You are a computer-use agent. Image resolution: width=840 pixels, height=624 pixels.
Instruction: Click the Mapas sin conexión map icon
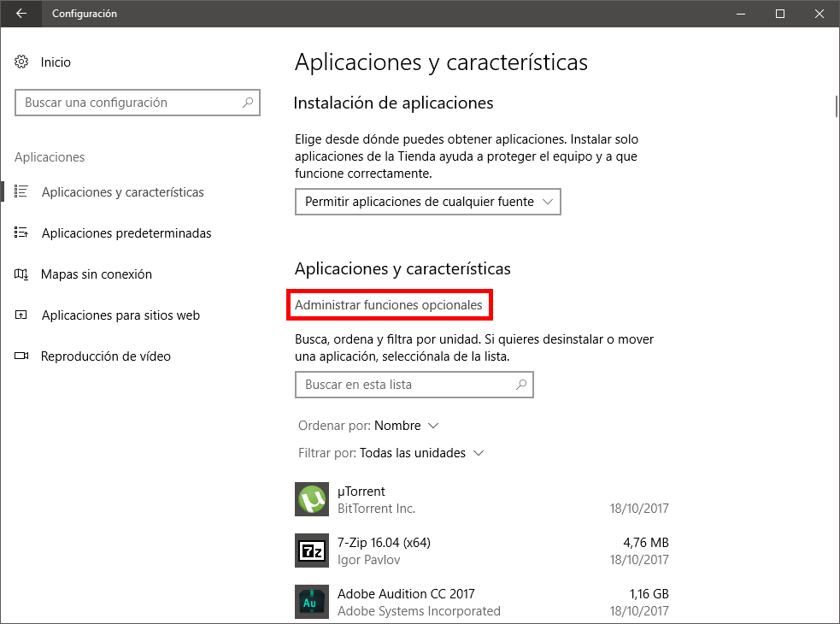(x=22, y=274)
